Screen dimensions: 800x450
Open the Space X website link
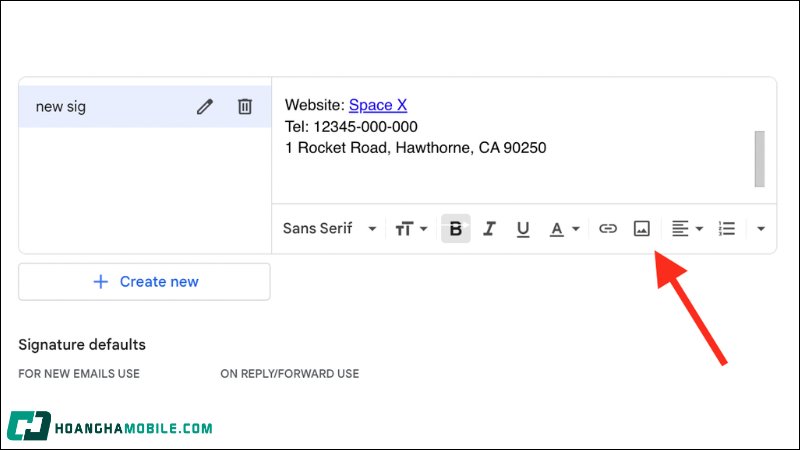click(378, 105)
